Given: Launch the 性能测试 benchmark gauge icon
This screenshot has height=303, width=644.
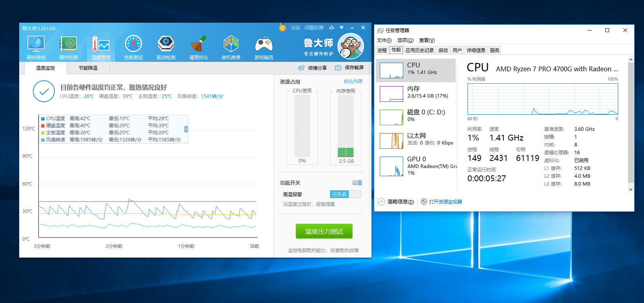Looking at the screenshot, I should pyautogui.click(x=133, y=44).
